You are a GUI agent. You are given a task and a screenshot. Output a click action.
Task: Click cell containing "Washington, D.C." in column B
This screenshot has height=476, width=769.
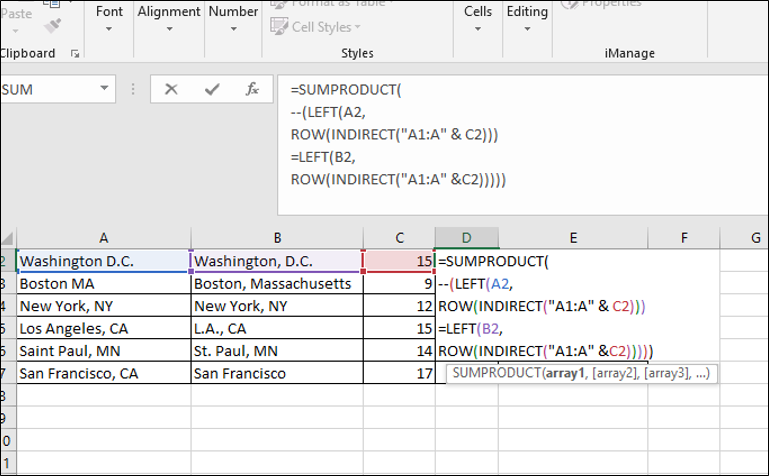pos(277,261)
